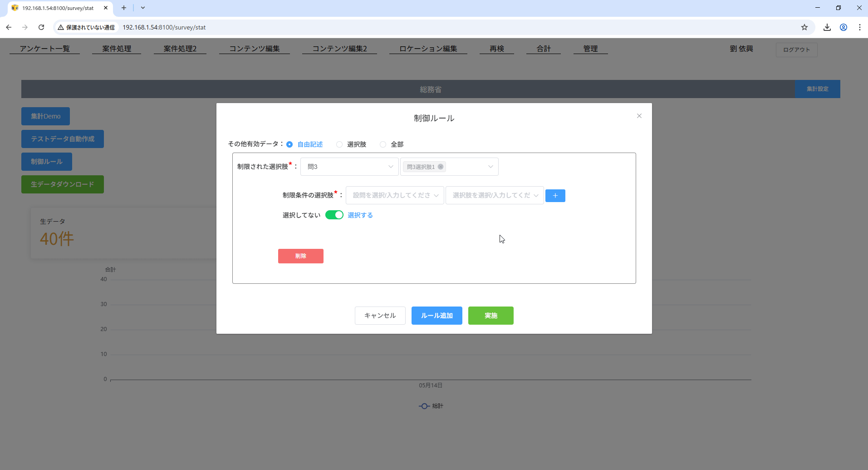Select the 選択肢 radio option
Viewport: 868px width, 470px height.
(x=339, y=144)
